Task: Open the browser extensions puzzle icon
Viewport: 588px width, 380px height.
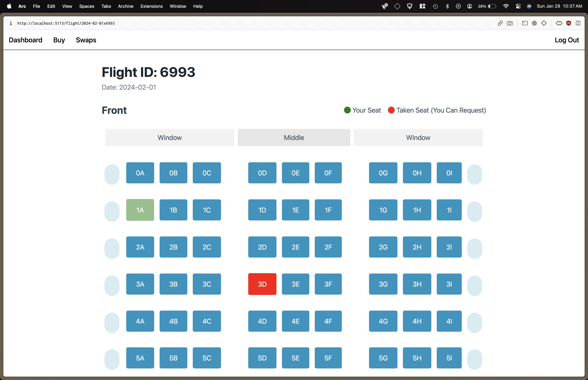Action: point(559,23)
